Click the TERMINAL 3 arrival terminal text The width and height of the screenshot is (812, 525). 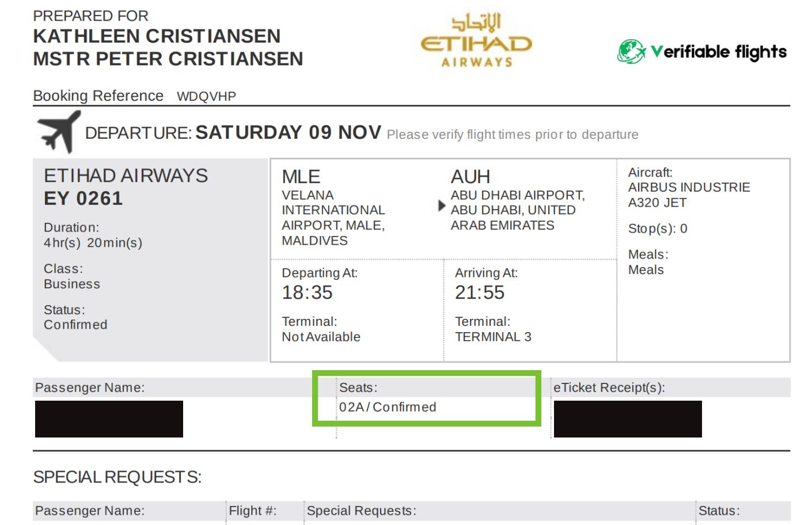(x=493, y=337)
